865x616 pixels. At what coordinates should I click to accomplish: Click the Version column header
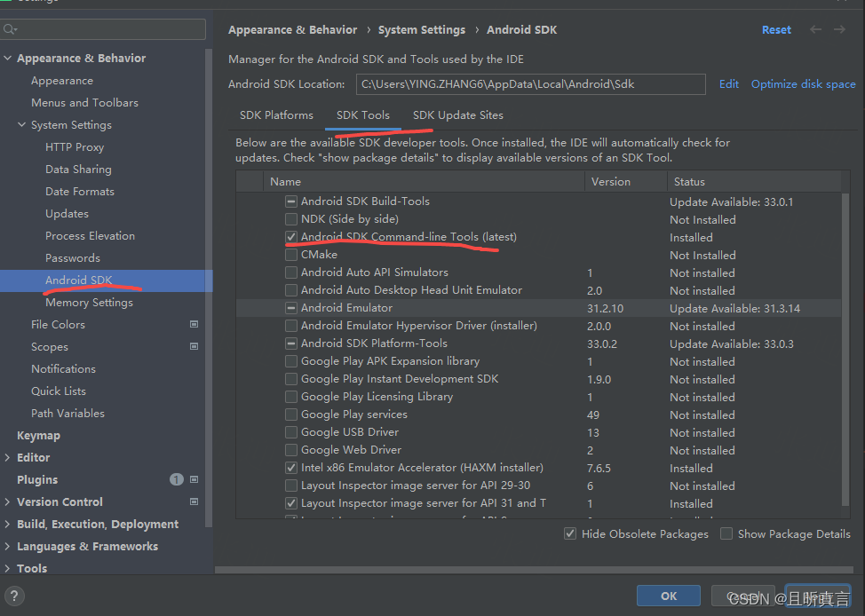pyautogui.click(x=626, y=181)
